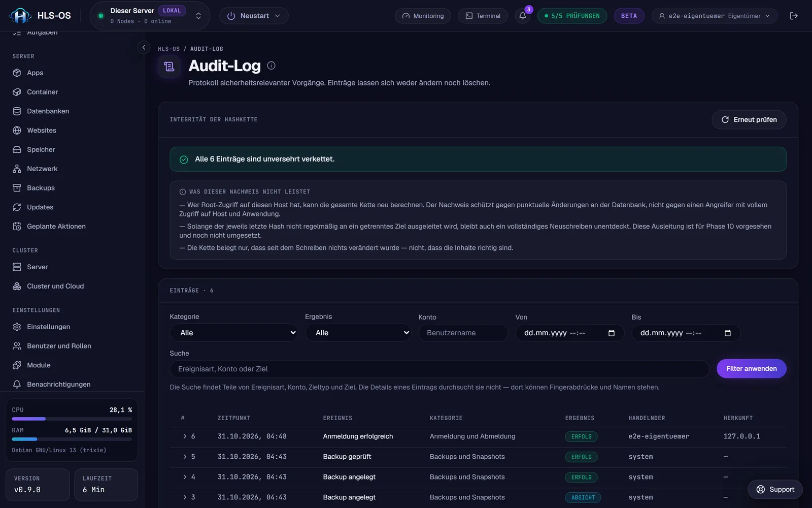
Task: Expand audit entry number 4
Action: [185, 477]
